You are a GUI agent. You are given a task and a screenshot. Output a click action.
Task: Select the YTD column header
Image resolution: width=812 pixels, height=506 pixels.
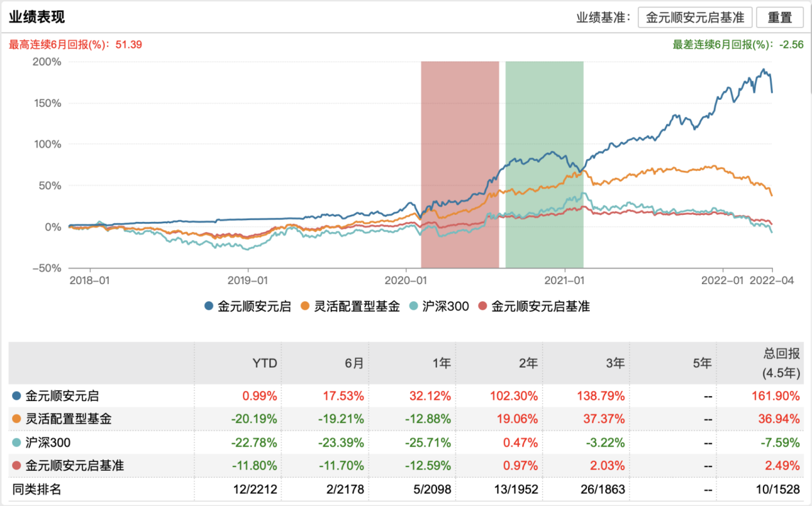tap(265, 363)
